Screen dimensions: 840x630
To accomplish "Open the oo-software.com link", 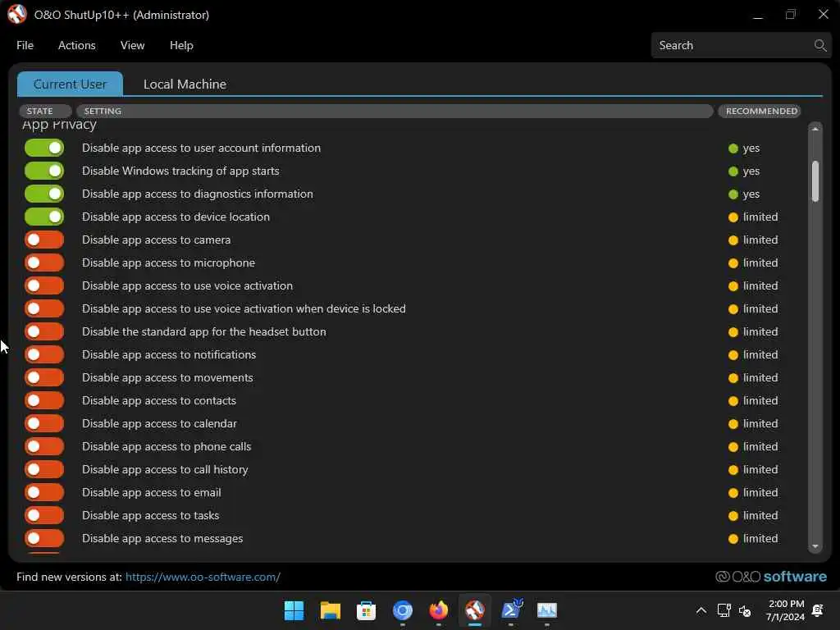I will pos(203,577).
